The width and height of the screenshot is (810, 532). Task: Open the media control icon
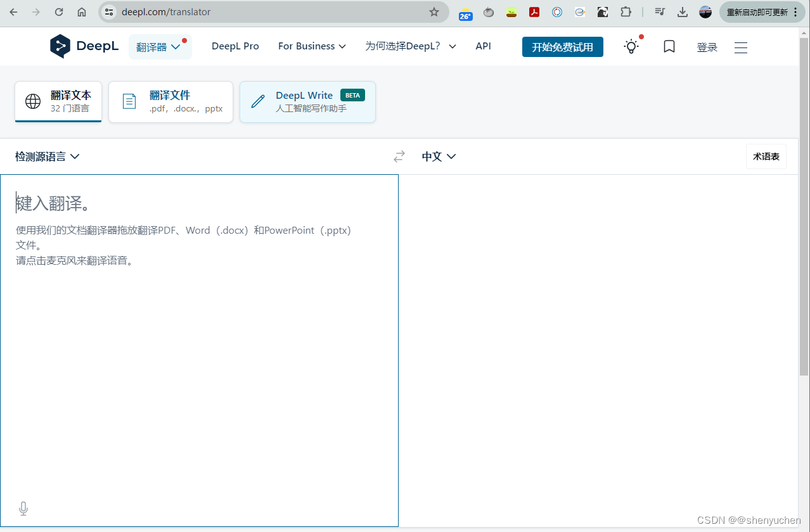[x=660, y=12]
